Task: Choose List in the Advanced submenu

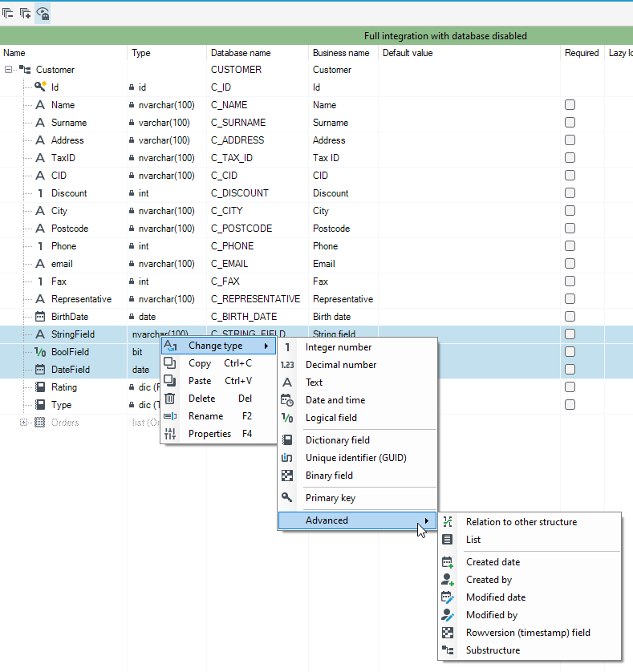Action: [530, 540]
